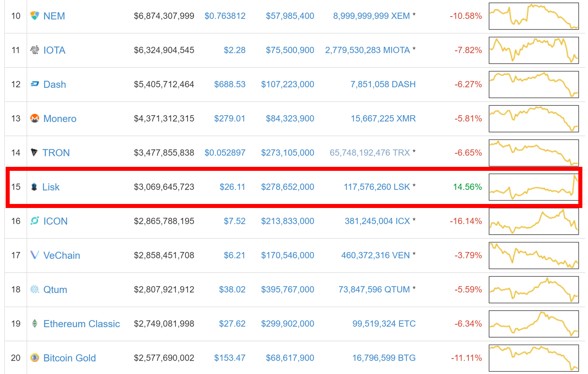Screen dimensions: 588x374
Task: View the VeChain 7-day price chart
Action: point(534,256)
